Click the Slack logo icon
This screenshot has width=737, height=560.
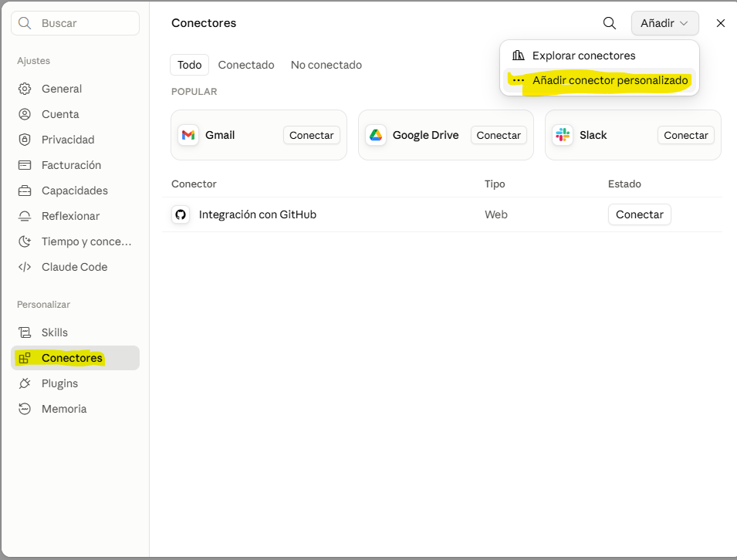point(563,135)
